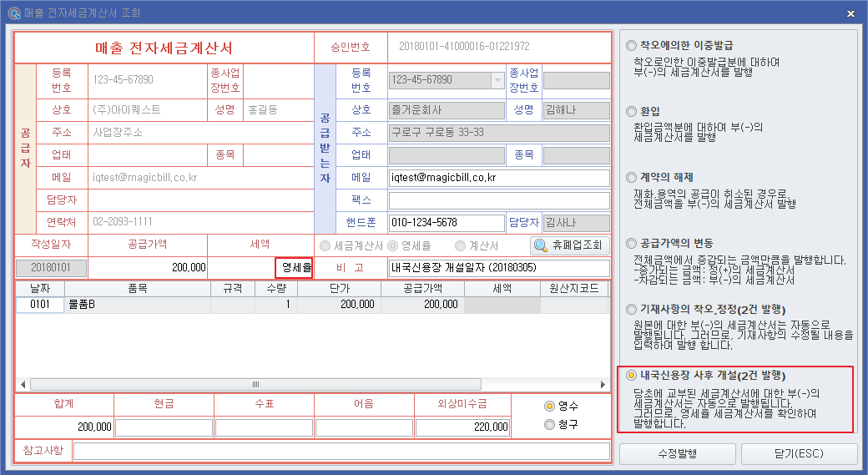Viewport: 868px width, 475px height.
Task: Click the app icon in the title bar
Action: [14, 13]
